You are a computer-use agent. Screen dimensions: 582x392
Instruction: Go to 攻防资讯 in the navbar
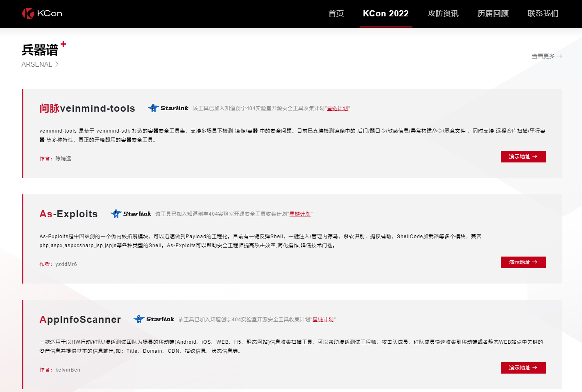[x=443, y=14]
